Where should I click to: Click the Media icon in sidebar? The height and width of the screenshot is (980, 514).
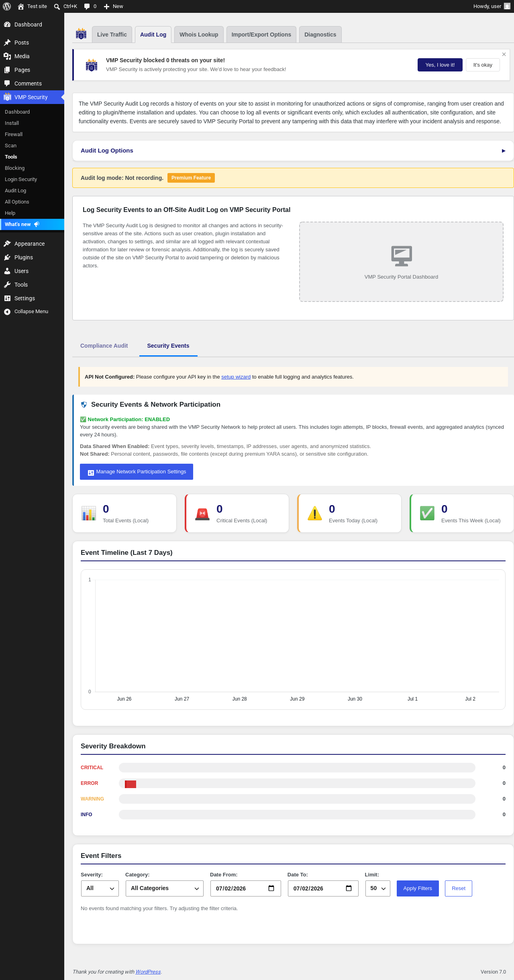7,56
